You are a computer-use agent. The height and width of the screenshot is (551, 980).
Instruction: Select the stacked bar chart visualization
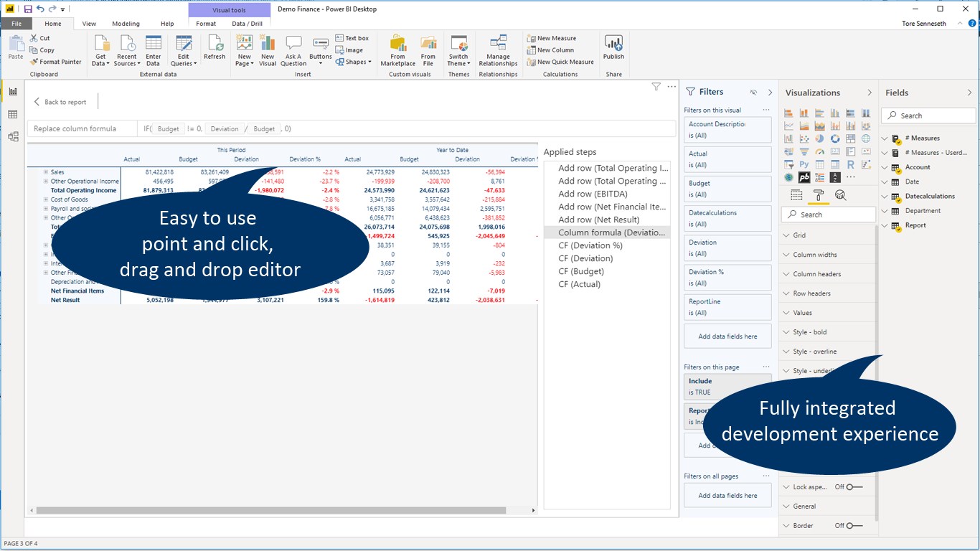coord(788,113)
